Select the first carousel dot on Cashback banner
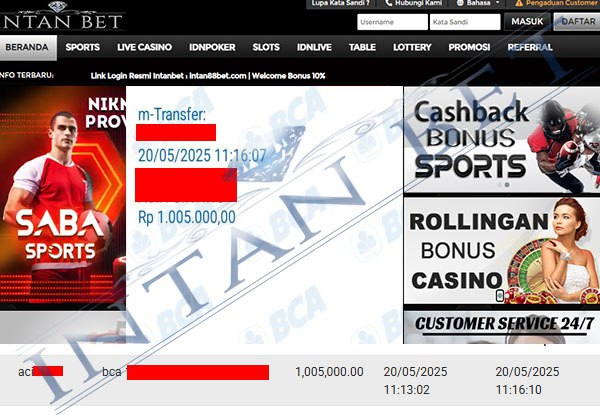Screen dimensions: 600x415 500,185
